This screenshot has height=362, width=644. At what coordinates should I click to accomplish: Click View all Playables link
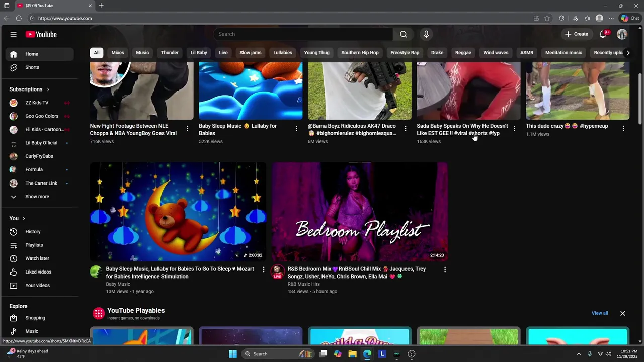click(600, 313)
